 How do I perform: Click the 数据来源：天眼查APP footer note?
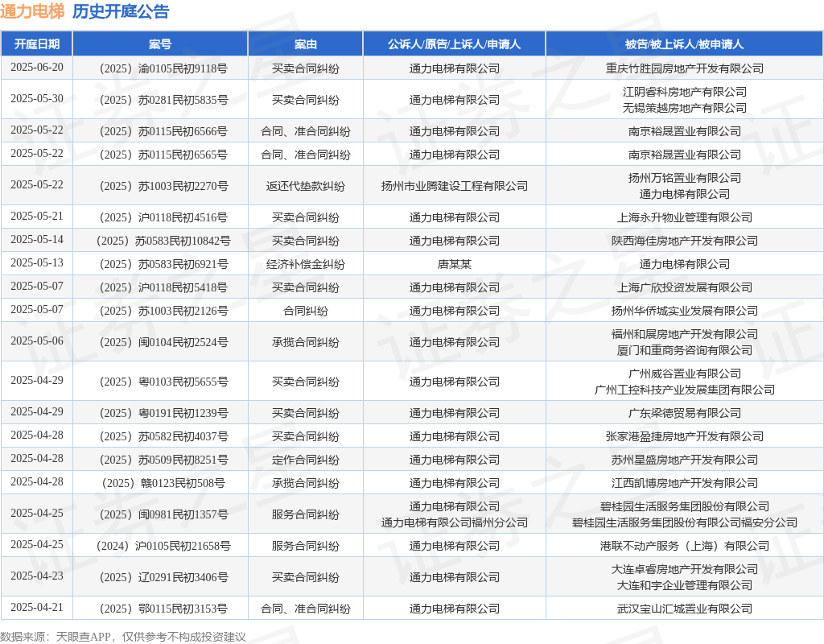pos(123,637)
